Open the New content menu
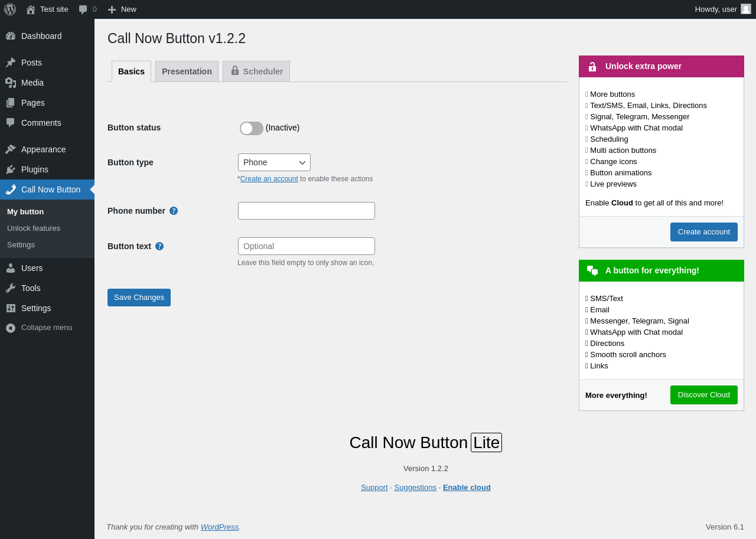The image size is (756, 539). point(122,9)
